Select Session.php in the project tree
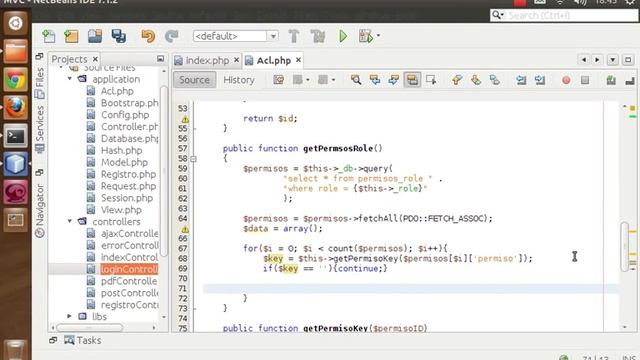This screenshot has width=640, height=360. coord(127,198)
